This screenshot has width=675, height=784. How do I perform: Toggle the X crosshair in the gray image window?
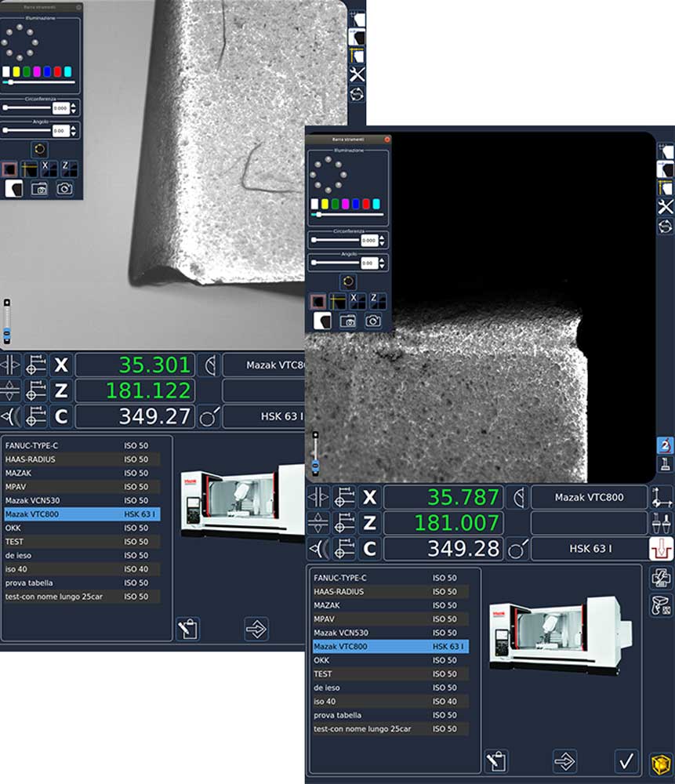[x=49, y=168]
